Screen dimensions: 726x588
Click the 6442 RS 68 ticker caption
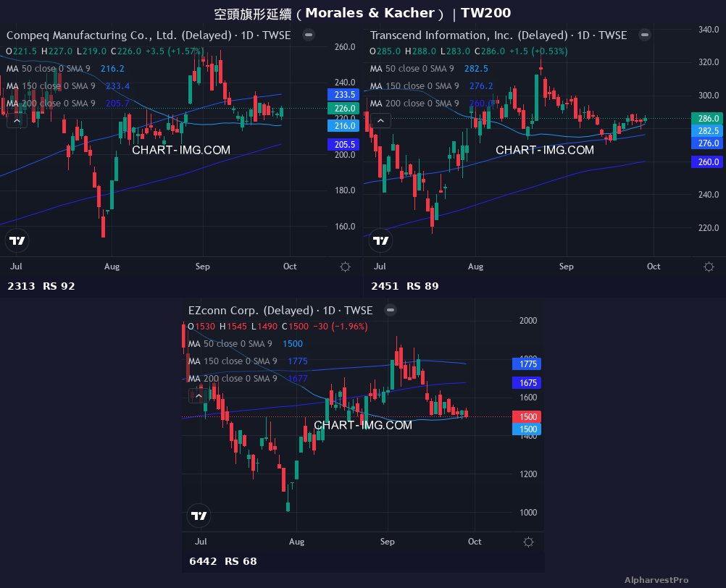(222, 561)
